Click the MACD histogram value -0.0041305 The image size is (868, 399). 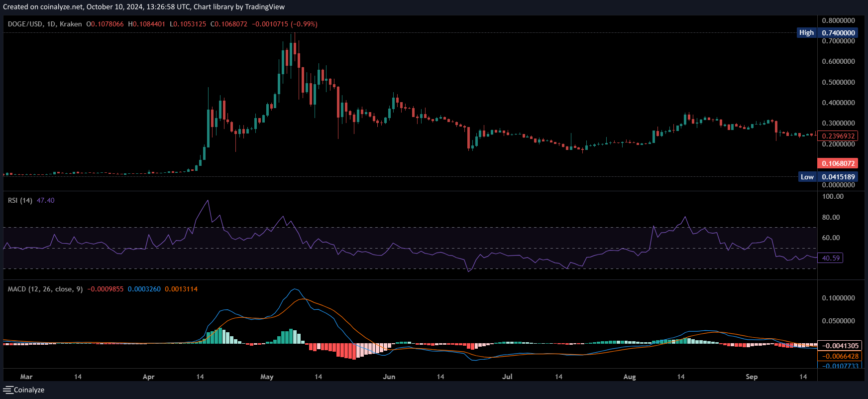(840, 346)
